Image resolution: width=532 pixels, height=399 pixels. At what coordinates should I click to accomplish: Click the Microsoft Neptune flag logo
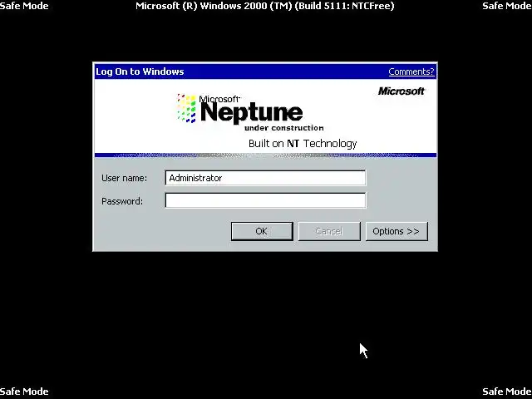[186, 108]
